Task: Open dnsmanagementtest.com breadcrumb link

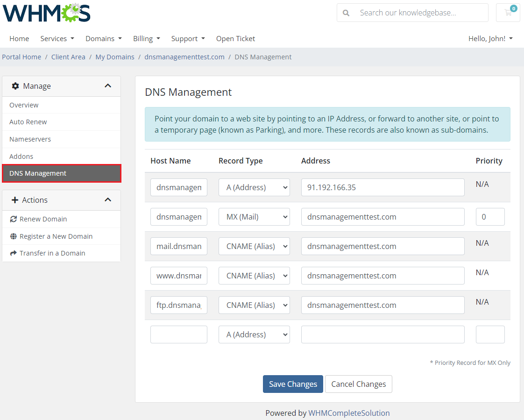Action: [184, 57]
